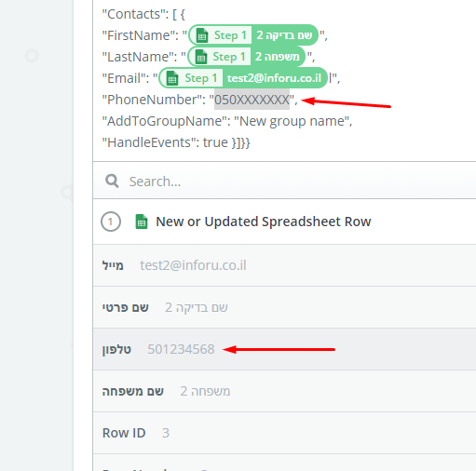
Task: Choose the טלפון 501234568 field
Action: tap(284, 349)
